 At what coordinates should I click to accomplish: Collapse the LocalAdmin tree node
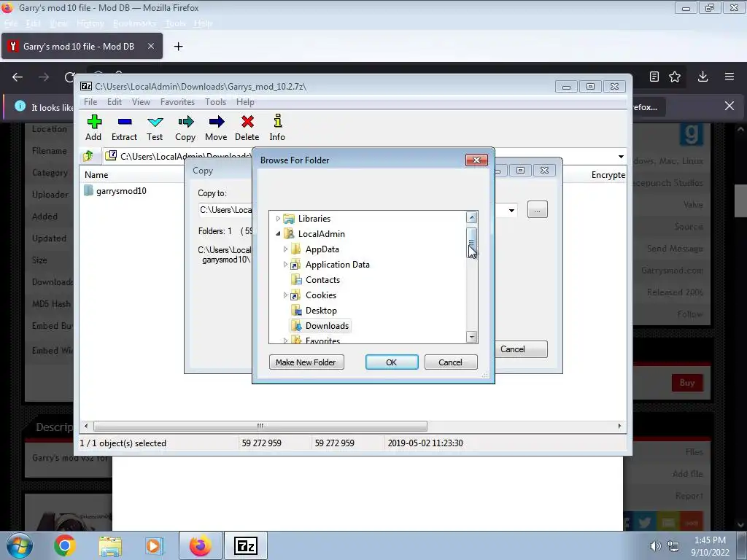(278, 234)
